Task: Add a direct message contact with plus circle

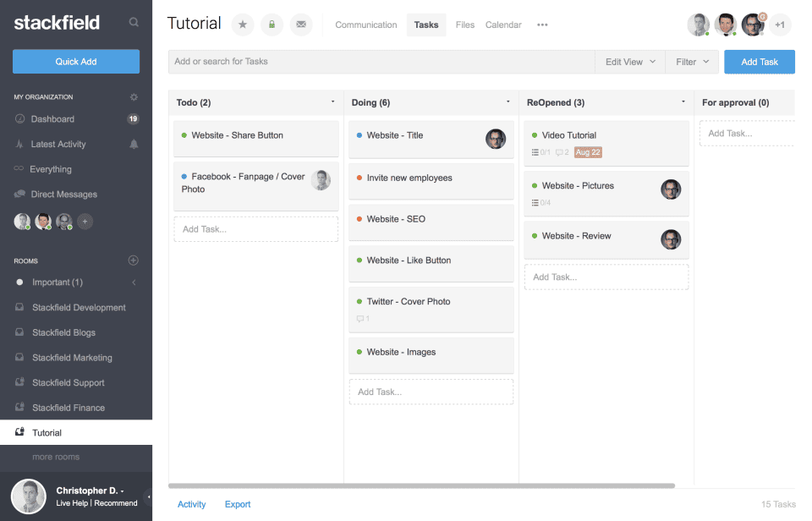Action: tap(85, 222)
